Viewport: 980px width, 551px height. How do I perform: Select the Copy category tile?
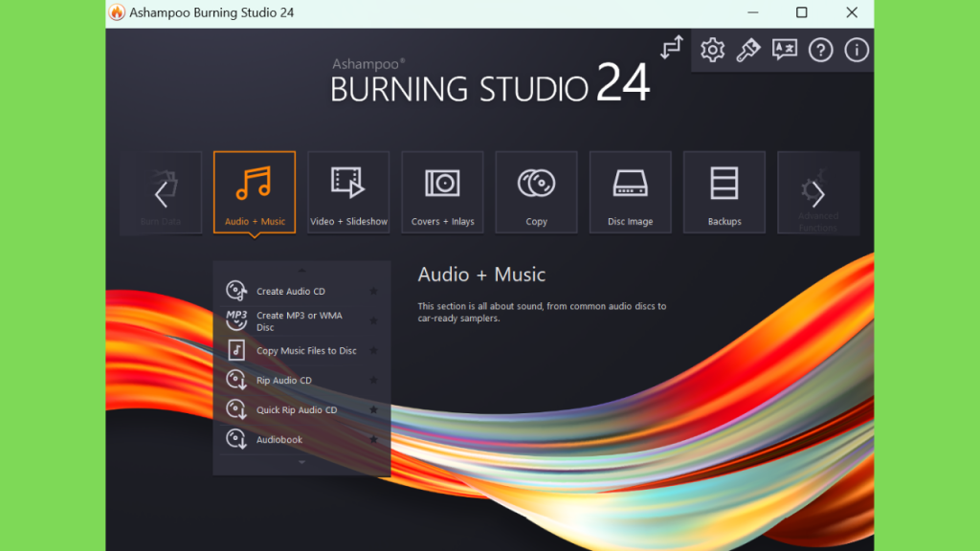[x=536, y=192]
